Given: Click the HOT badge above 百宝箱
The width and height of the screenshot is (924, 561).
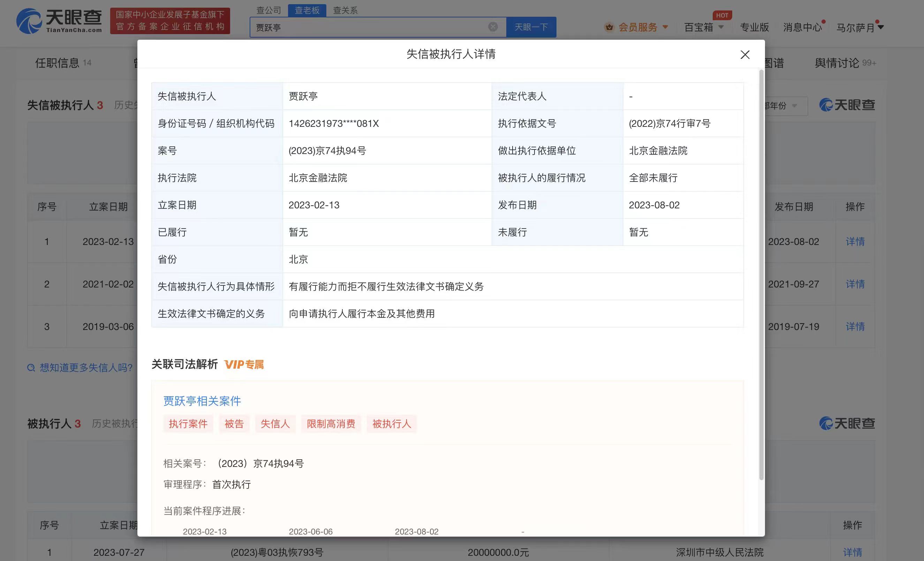Looking at the screenshot, I should click(x=722, y=15).
